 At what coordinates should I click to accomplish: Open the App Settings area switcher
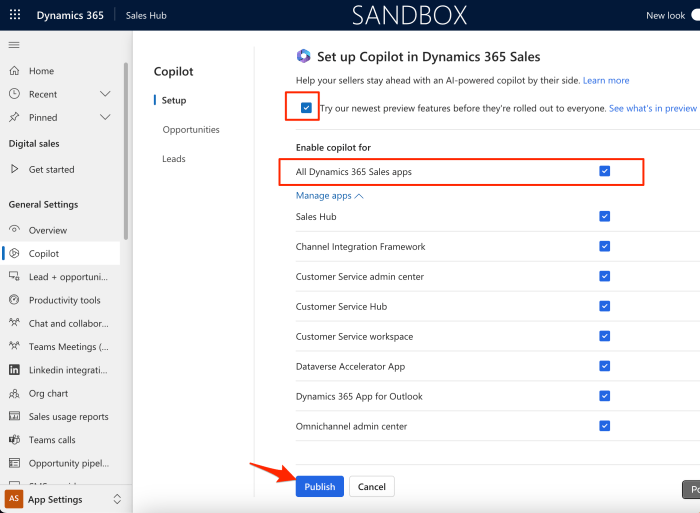(x=117, y=499)
